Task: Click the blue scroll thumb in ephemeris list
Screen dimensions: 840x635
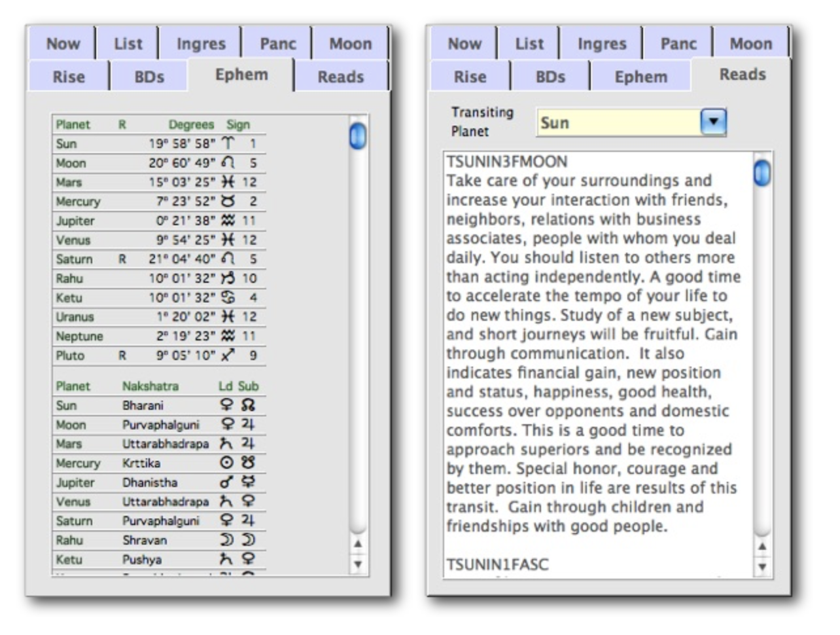Action: (x=358, y=136)
